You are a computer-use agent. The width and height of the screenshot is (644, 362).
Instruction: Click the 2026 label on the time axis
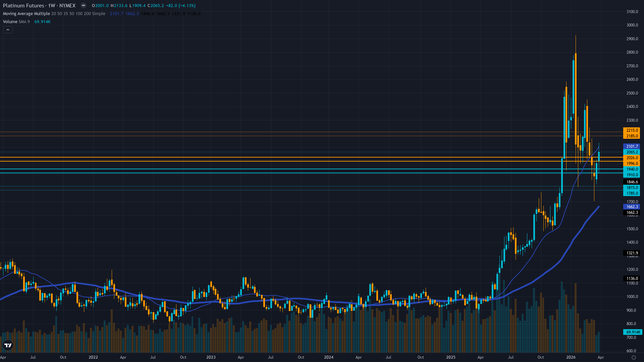(571, 357)
